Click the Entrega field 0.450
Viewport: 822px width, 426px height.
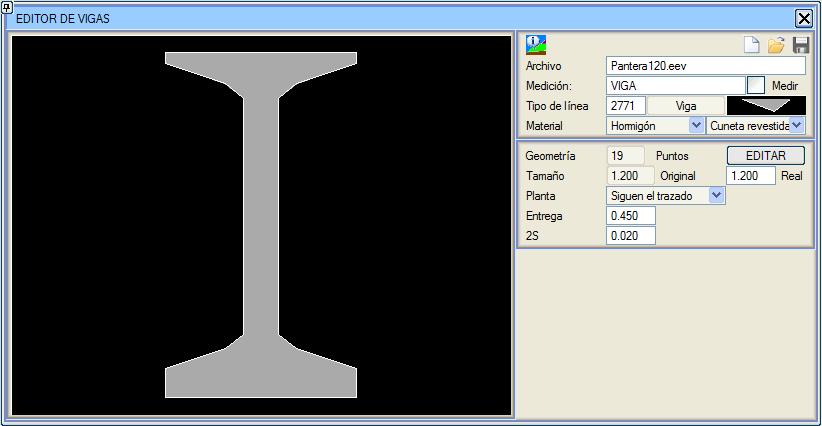(x=631, y=216)
